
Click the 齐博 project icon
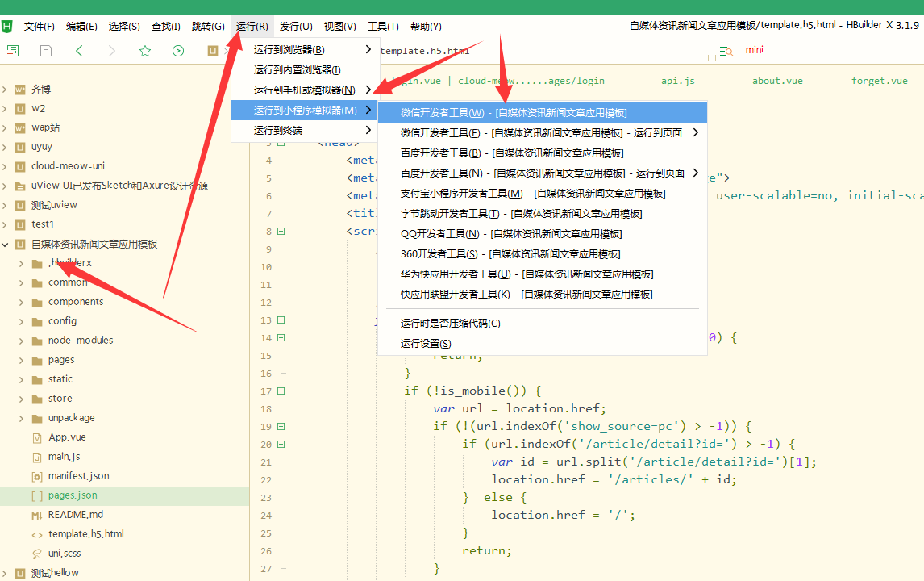click(20, 90)
